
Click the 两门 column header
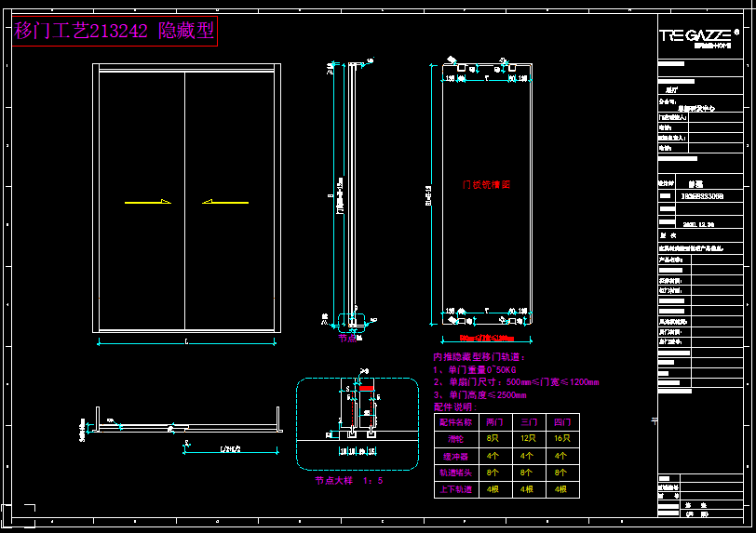point(494,422)
